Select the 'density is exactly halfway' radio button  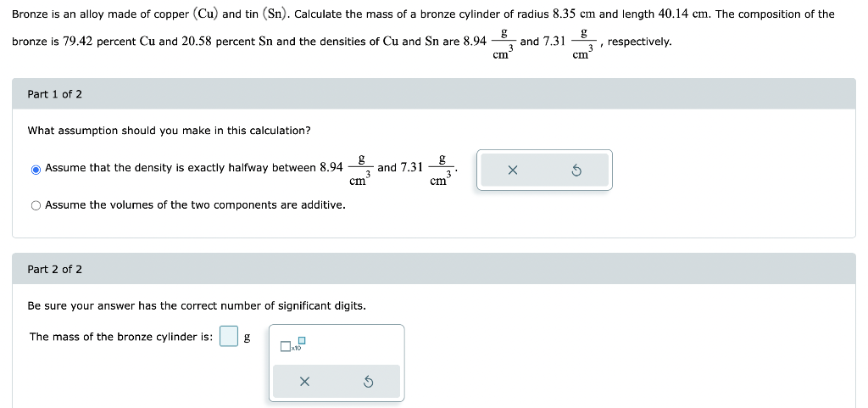click(36, 170)
